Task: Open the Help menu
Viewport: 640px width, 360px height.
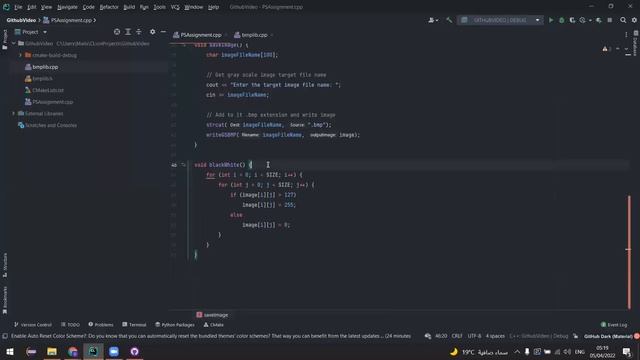Action: pyautogui.click(x=213, y=7)
